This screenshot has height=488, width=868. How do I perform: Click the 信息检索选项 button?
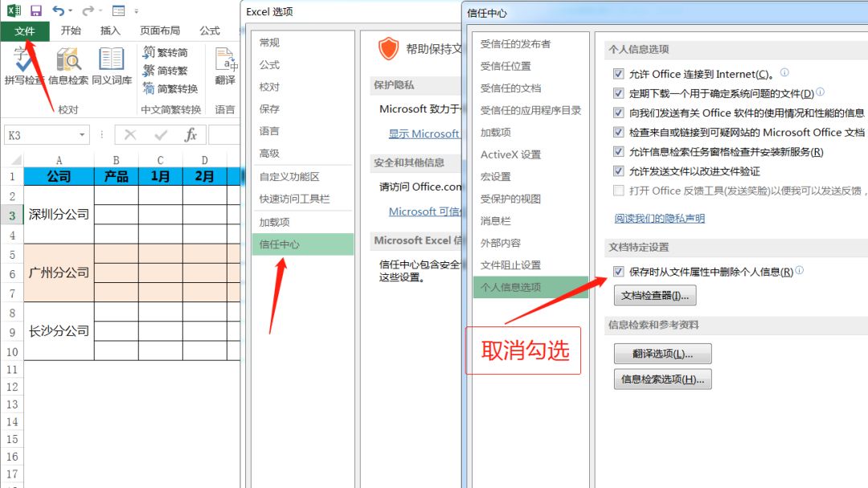click(662, 379)
